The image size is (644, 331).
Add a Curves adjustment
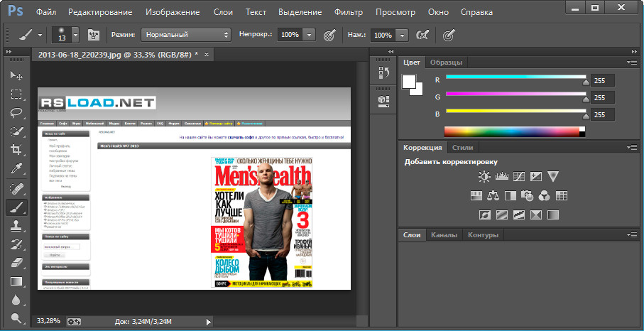coord(520,177)
